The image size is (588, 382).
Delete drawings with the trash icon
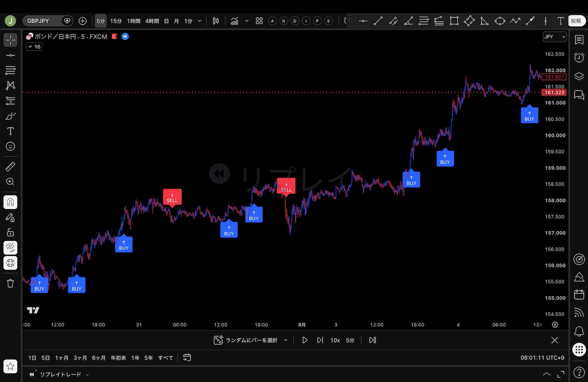point(10,283)
